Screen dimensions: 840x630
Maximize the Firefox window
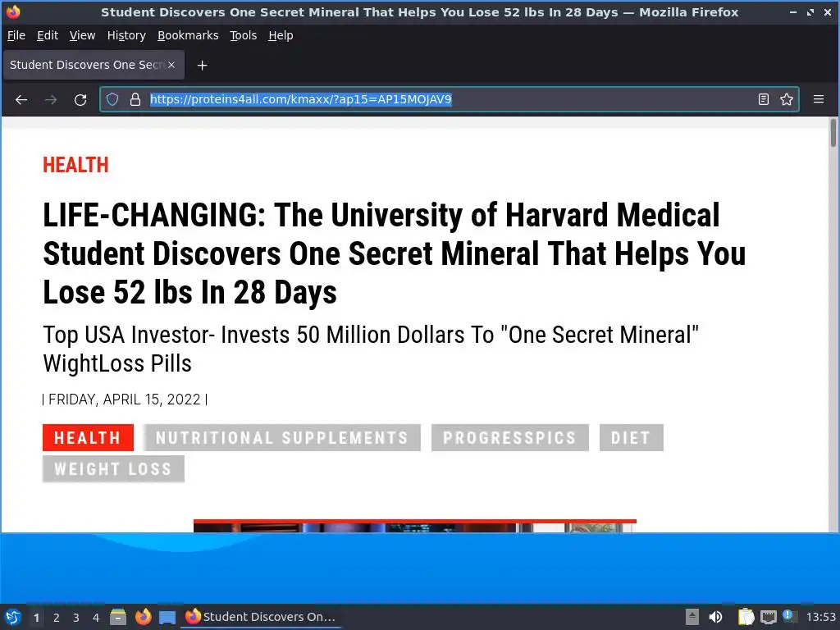click(810, 11)
